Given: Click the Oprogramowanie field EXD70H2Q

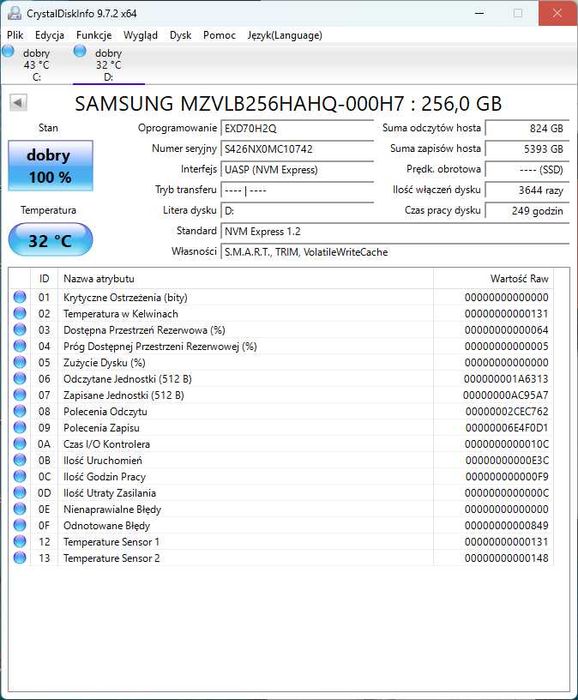Looking at the screenshot, I should (297, 129).
